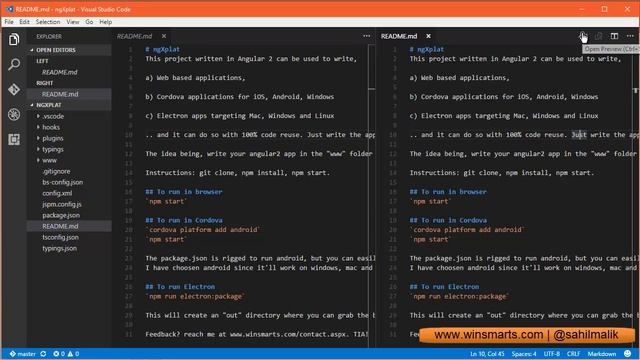Open the Debug view in activity bar
The width and height of the screenshot is (640, 360).
(x=14, y=115)
